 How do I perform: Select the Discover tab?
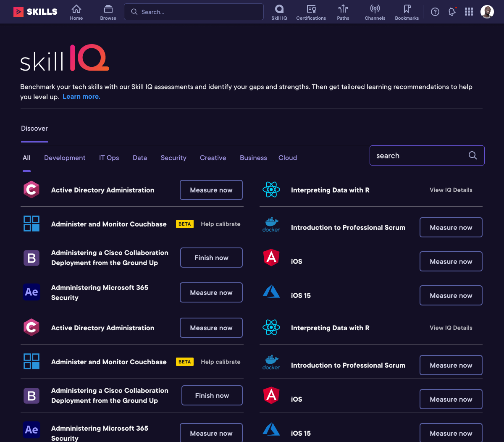tap(34, 129)
